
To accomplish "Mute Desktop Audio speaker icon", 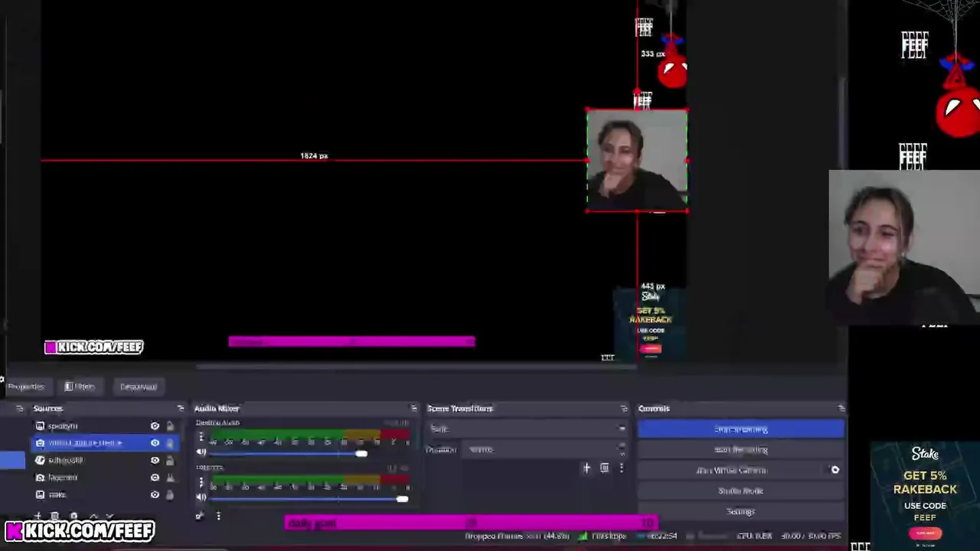I will pos(201,452).
